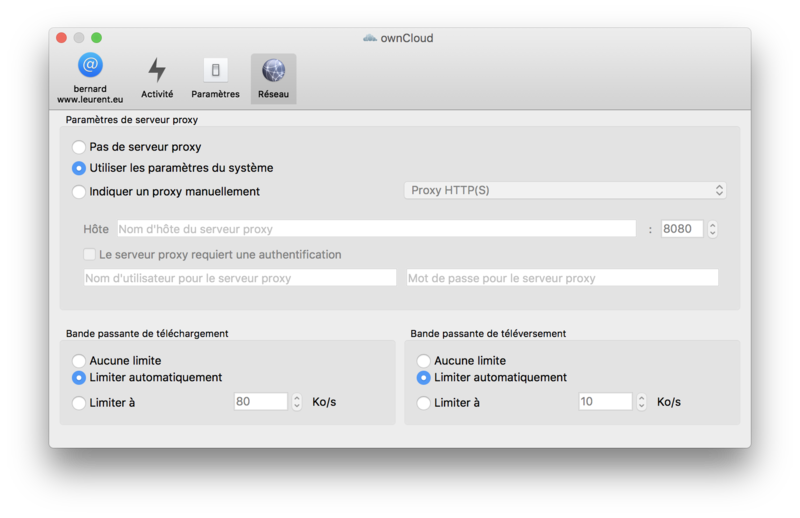Open the Paramètres switch icon

coord(215,70)
